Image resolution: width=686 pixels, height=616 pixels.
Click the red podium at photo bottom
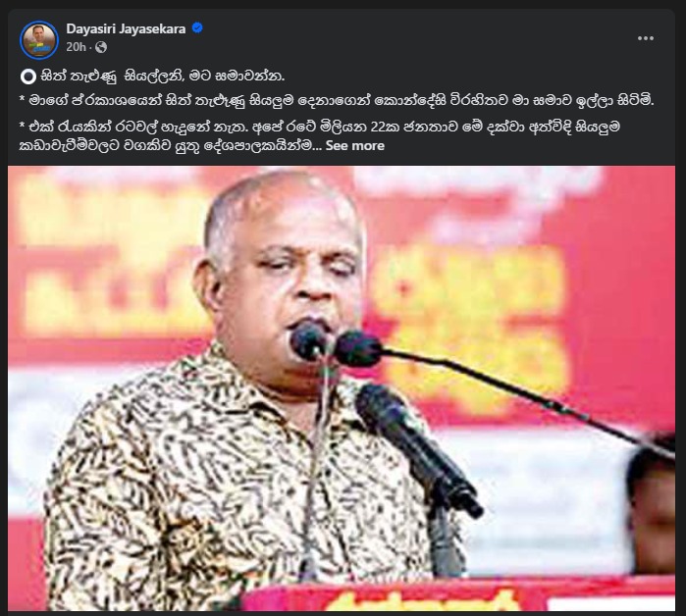click(457, 594)
